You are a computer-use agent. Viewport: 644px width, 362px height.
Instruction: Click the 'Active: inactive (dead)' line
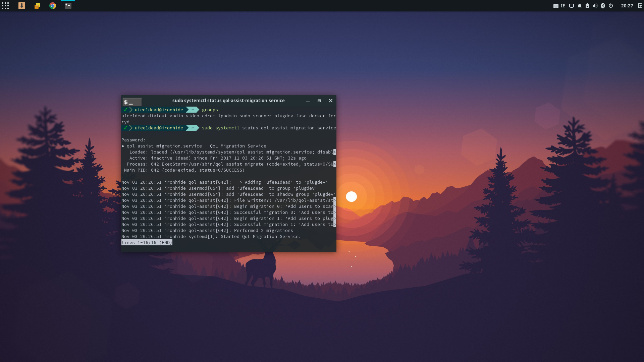218,158
